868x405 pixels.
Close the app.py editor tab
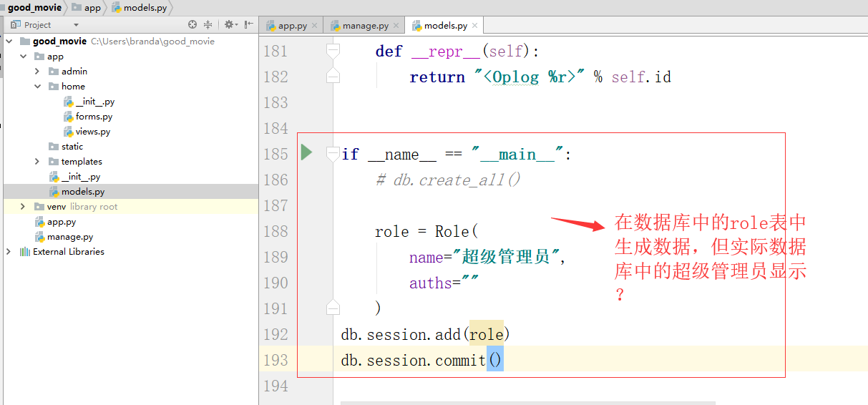pos(315,26)
